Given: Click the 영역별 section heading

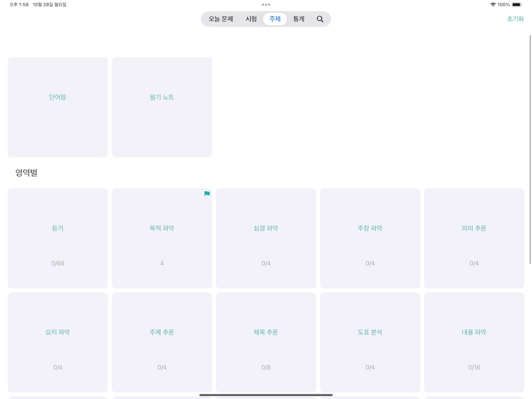Looking at the screenshot, I should click(27, 173).
